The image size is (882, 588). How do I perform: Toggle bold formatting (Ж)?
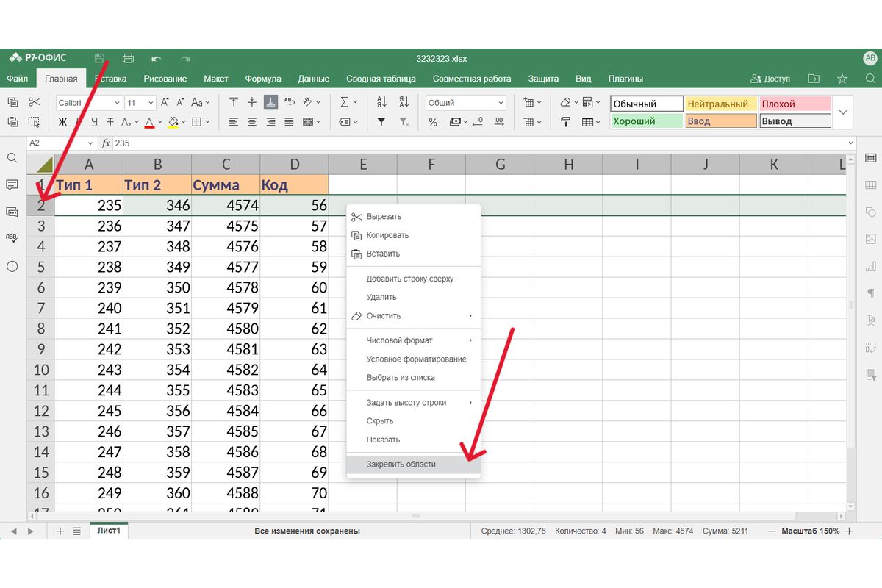point(62,122)
